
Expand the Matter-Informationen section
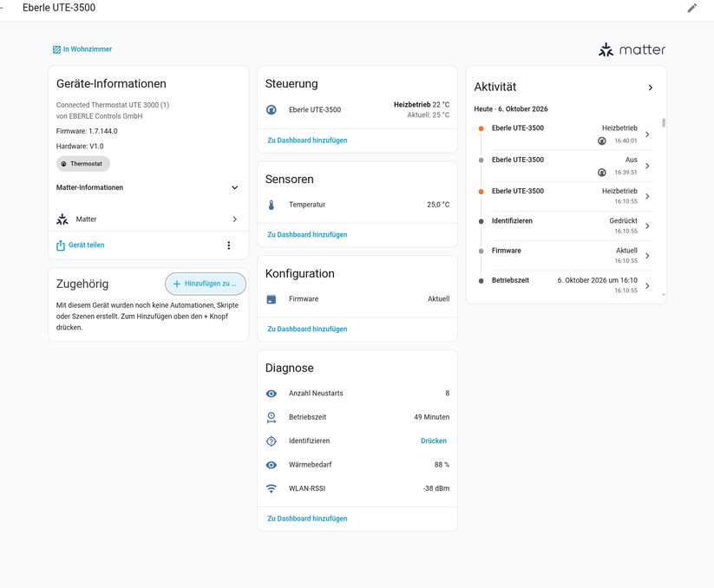pyautogui.click(x=148, y=187)
